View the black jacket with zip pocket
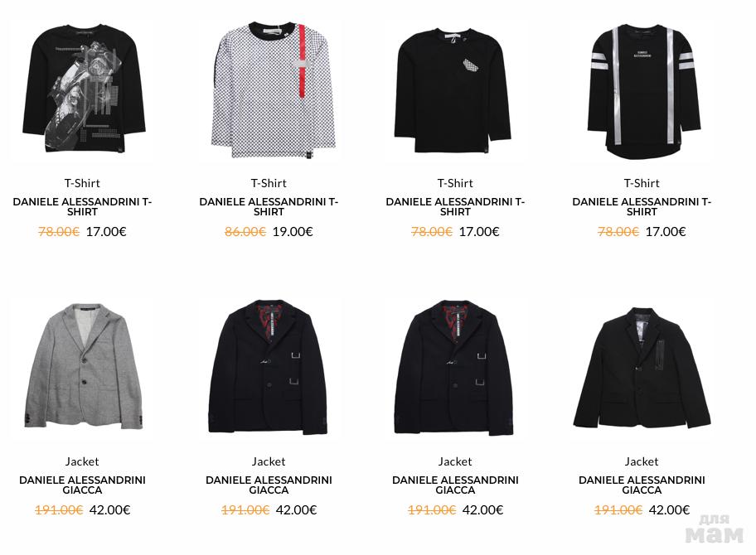Screen dimensions: 756x555 642,367
